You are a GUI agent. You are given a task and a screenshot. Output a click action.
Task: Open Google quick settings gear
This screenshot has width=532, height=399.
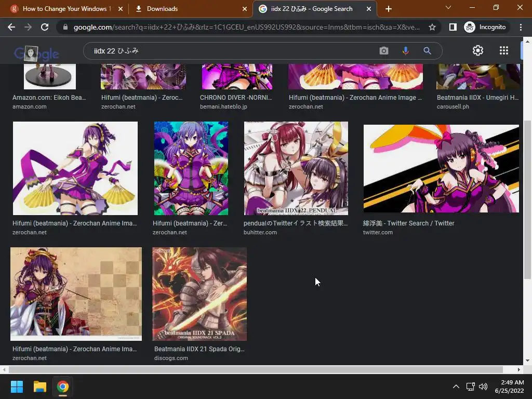click(x=478, y=50)
